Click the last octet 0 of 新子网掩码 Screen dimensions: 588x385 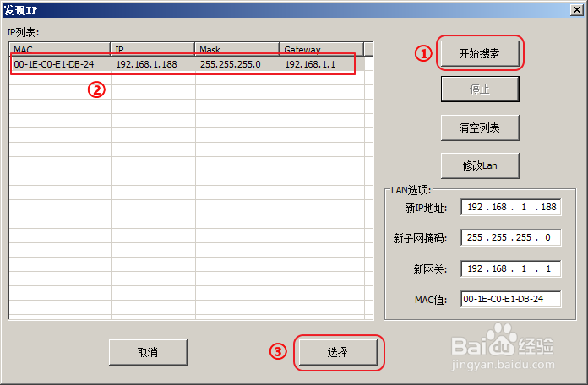tap(548, 238)
